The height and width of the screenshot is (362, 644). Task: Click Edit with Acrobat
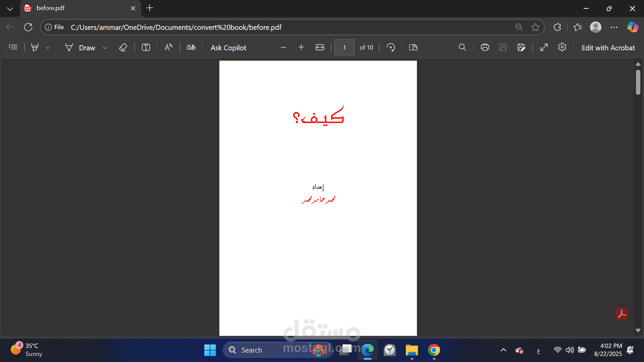pyautogui.click(x=608, y=48)
